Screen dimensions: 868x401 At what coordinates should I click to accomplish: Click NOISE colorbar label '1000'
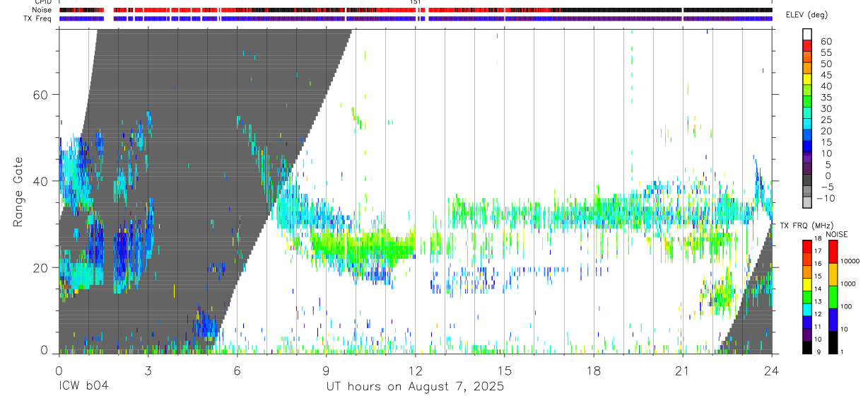click(848, 284)
